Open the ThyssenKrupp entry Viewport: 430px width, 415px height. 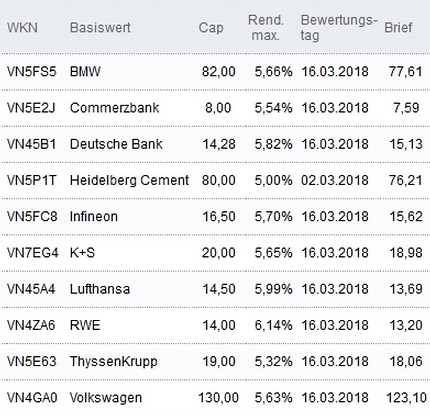coord(114,362)
